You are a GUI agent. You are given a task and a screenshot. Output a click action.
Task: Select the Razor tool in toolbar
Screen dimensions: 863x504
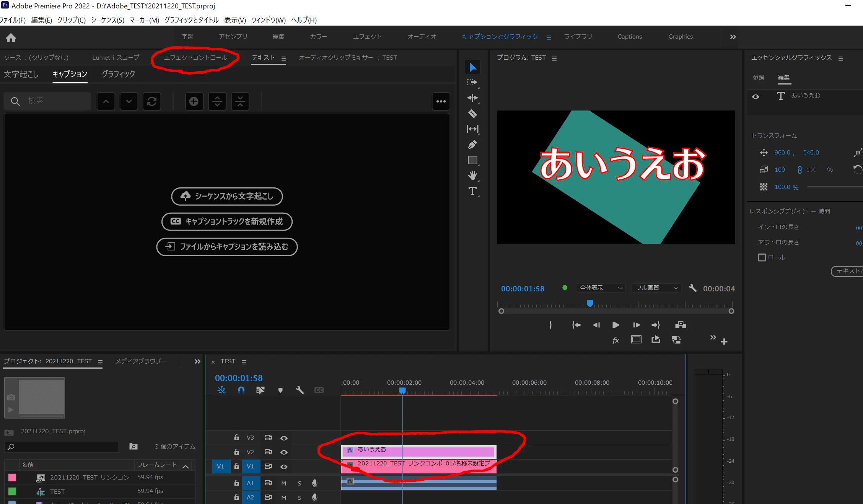[472, 114]
